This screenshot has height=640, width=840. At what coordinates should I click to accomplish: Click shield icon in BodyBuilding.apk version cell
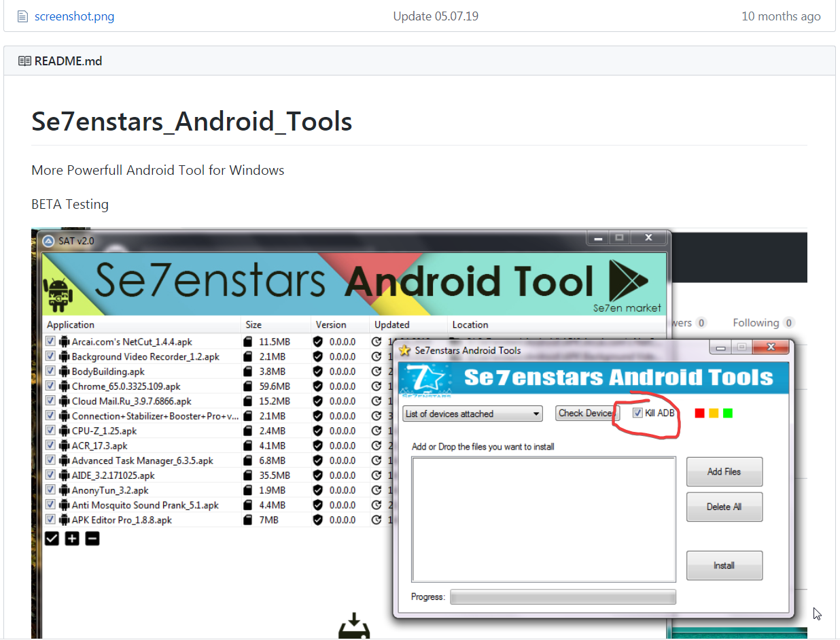[x=317, y=371]
